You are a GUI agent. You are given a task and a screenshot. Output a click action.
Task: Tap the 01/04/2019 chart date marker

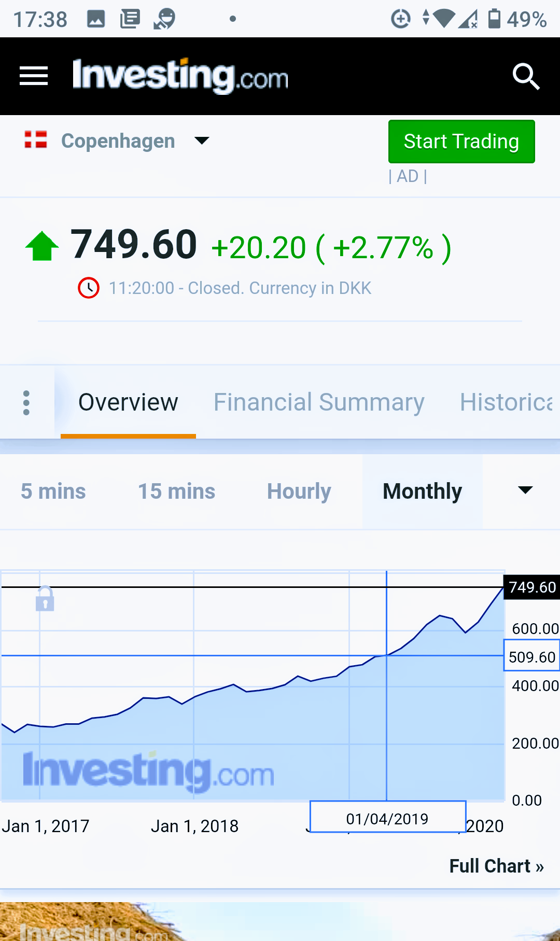pos(387,819)
